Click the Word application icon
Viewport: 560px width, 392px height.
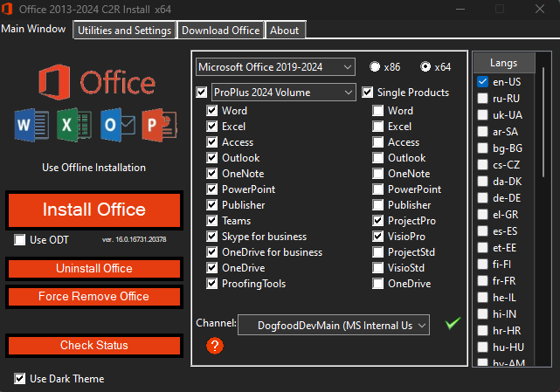tap(31, 125)
